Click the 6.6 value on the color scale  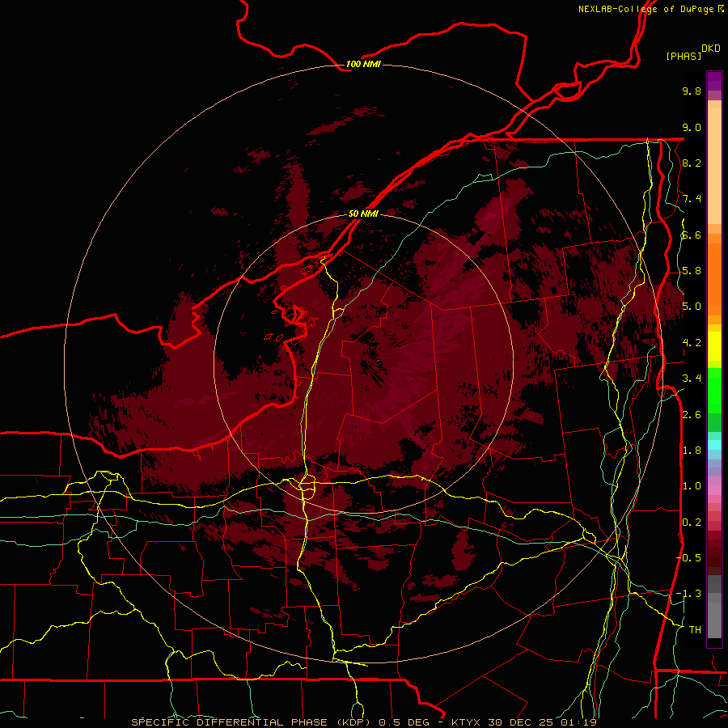tap(692, 235)
